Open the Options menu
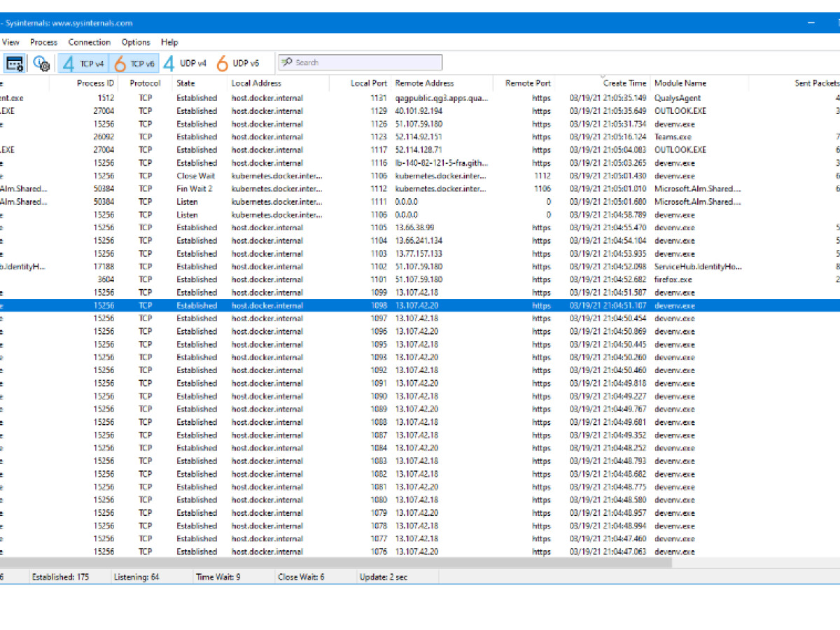 point(136,42)
